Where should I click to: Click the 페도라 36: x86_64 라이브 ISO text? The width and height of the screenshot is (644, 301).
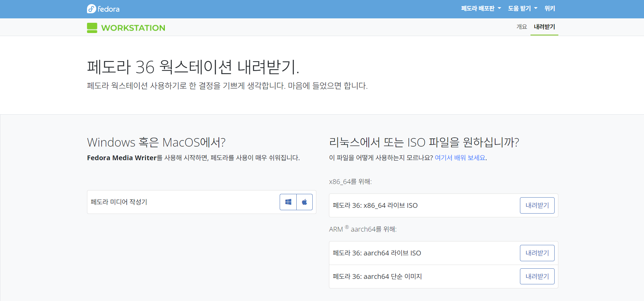pyautogui.click(x=375, y=205)
